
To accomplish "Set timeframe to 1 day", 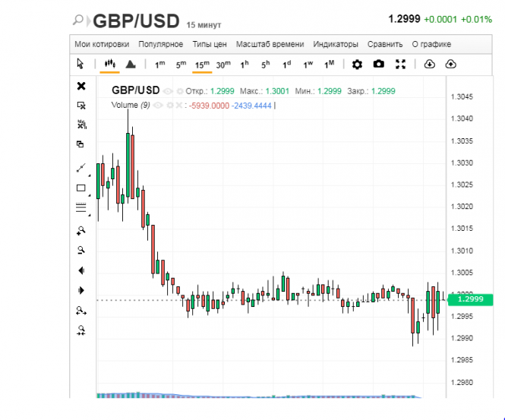I will point(286,65).
